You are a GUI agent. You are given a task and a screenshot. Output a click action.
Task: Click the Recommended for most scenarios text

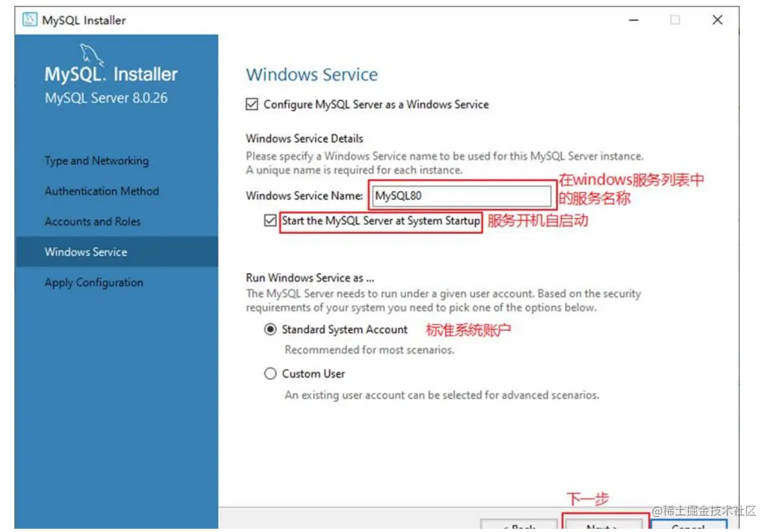tap(370, 349)
